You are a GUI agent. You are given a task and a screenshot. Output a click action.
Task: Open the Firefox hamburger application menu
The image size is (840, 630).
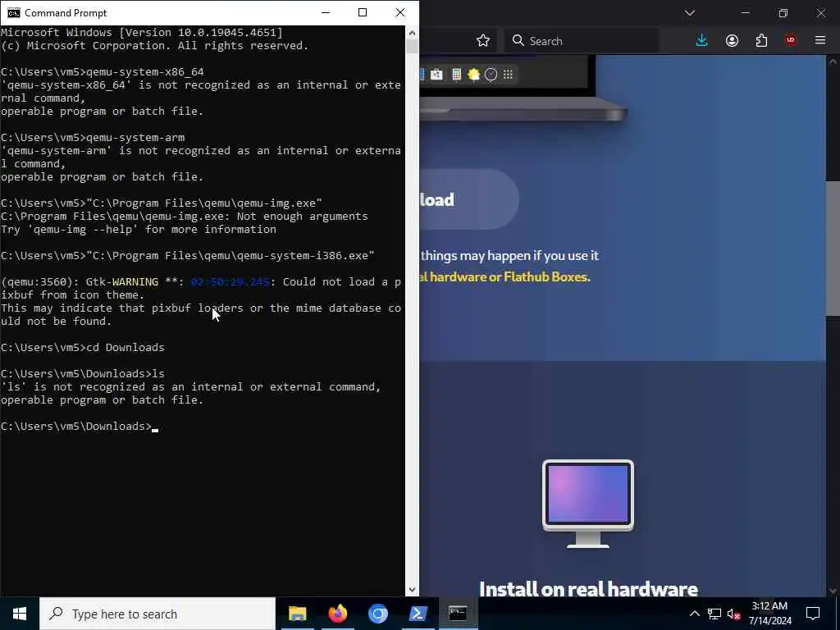(x=820, y=40)
